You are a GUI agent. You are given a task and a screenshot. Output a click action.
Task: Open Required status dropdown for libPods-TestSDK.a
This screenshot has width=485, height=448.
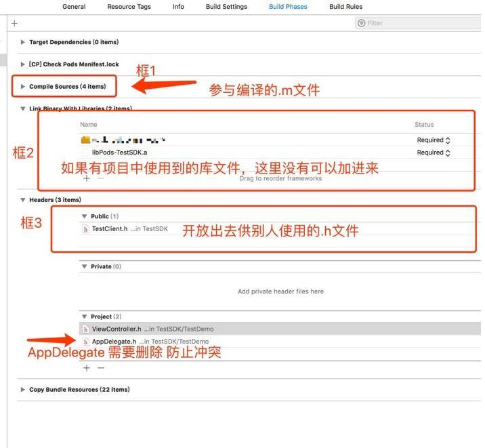coord(434,152)
